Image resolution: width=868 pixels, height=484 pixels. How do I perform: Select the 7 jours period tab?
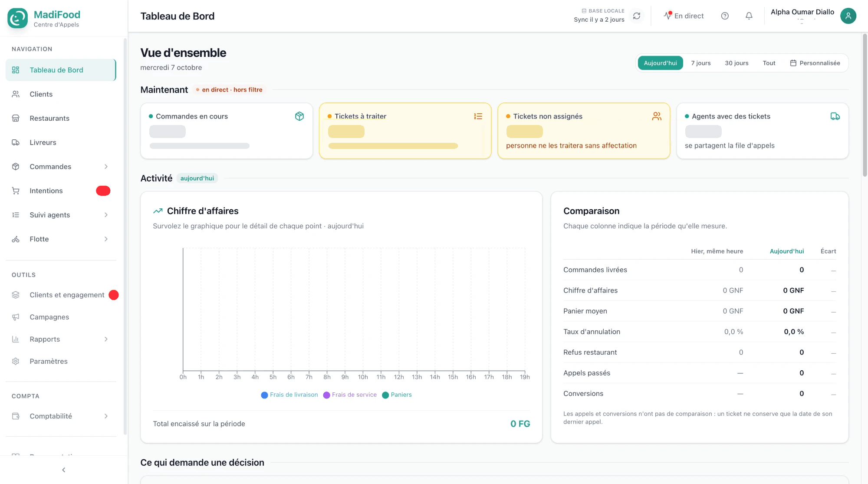[701, 63]
